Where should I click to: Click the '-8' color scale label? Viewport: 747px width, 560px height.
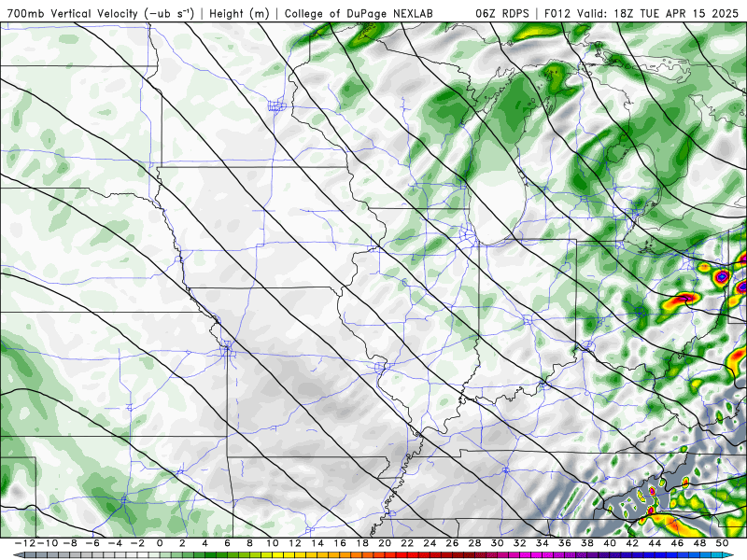pos(69,543)
